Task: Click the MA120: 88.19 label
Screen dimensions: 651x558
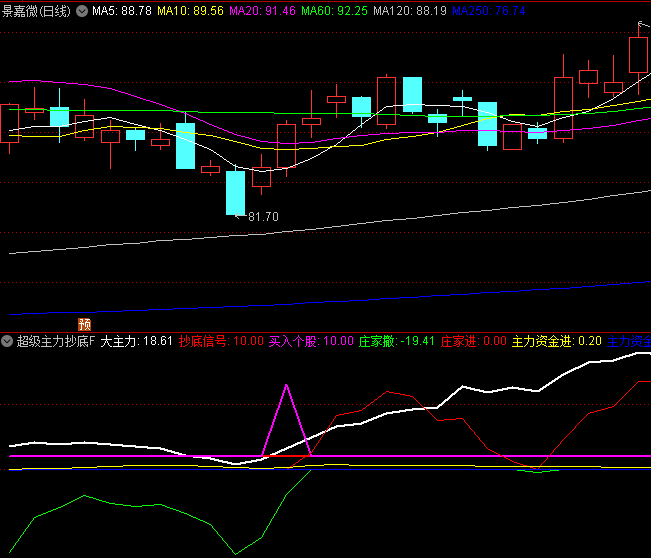Action: [410, 11]
